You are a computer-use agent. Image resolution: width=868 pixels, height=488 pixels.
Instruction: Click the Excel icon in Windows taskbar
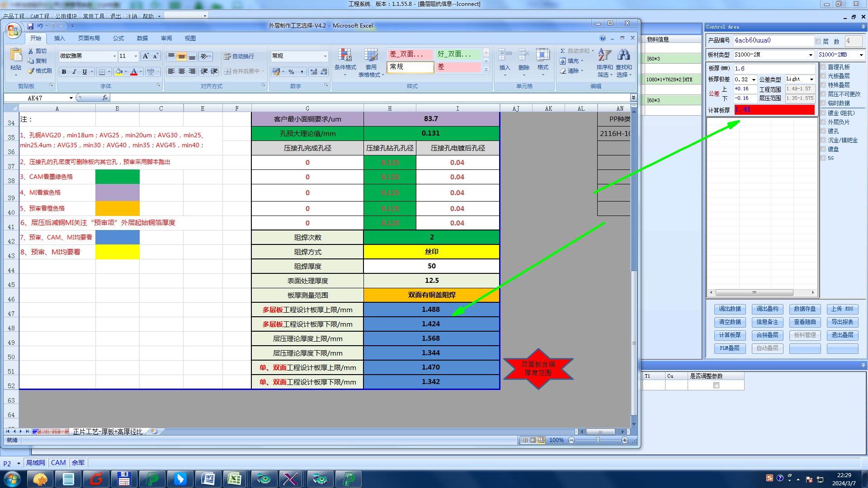coord(234,479)
